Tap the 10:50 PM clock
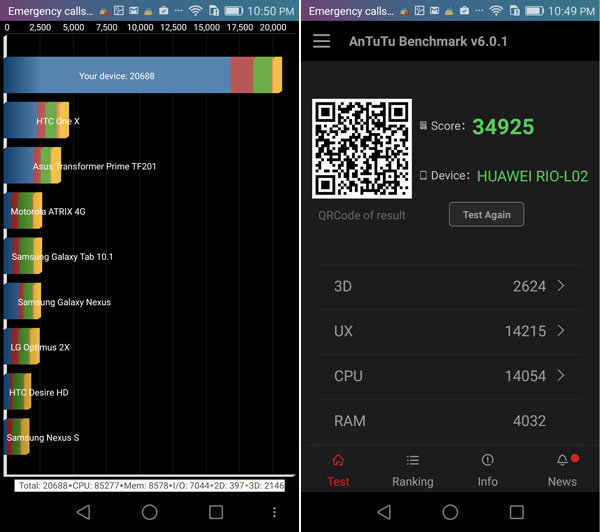 pyautogui.click(x=271, y=11)
